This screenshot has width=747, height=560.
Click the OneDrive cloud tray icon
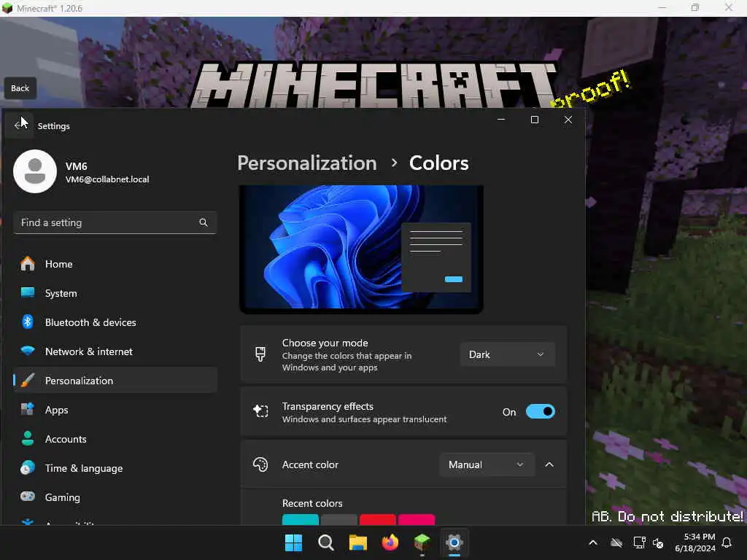tap(616, 542)
